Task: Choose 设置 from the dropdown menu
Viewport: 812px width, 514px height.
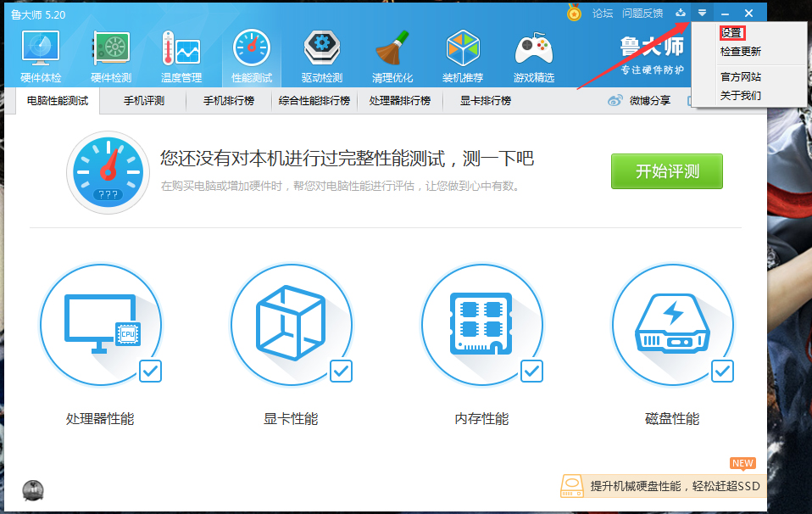Action: (x=733, y=32)
